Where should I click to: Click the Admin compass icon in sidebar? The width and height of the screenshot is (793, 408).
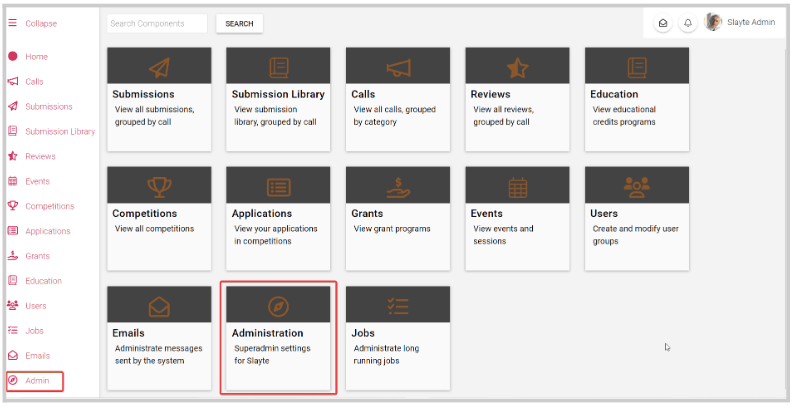click(13, 380)
